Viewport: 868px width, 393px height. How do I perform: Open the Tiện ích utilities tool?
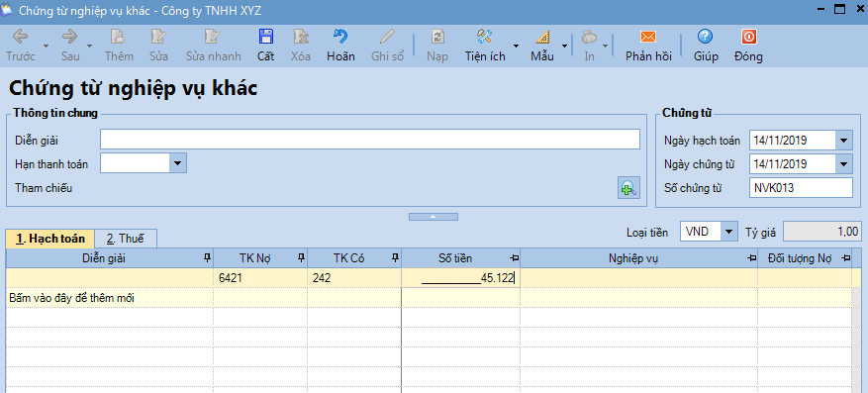pos(485,46)
